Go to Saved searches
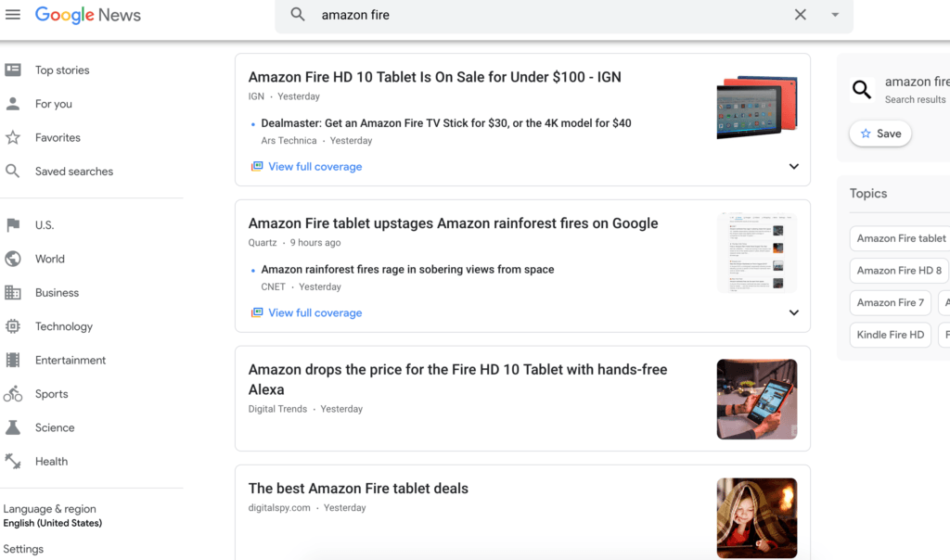The image size is (950, 560). click(73, 172)
